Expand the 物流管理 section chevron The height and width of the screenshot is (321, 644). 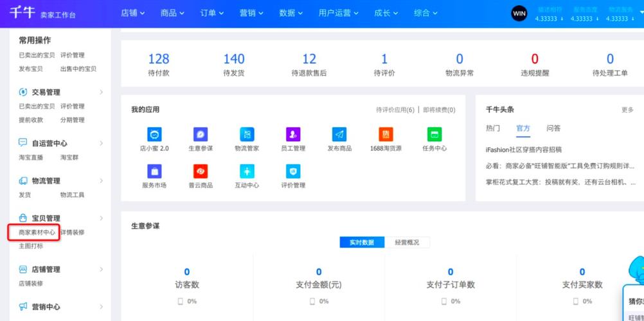[102, 180]
